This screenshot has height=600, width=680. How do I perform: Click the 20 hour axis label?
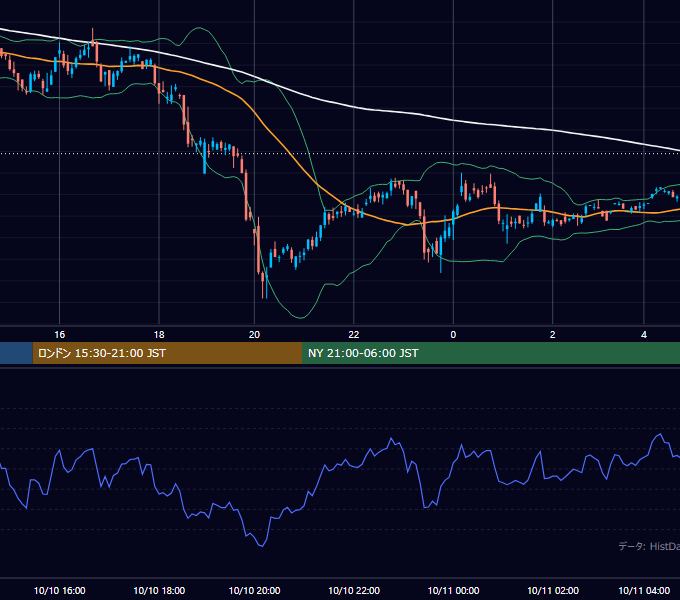point(254,335)
